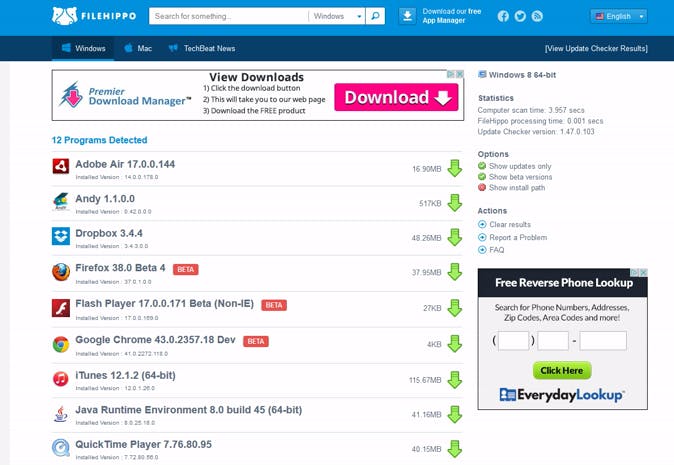This screenshot has width=674, height=465.
Task: Toggle Show beta versions option
Action: tap(515, 177)
